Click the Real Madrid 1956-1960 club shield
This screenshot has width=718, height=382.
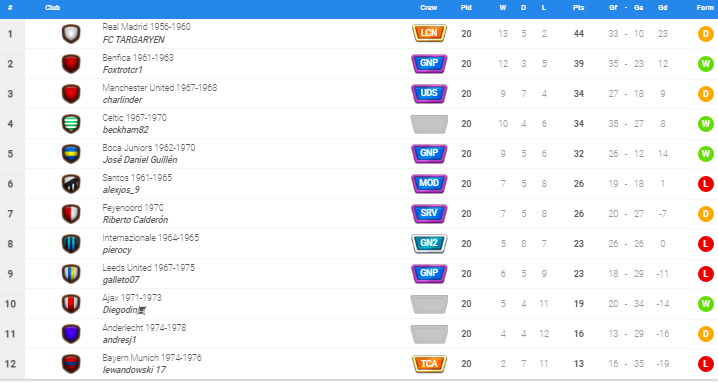pyautogui.click(x=71, y=34)
